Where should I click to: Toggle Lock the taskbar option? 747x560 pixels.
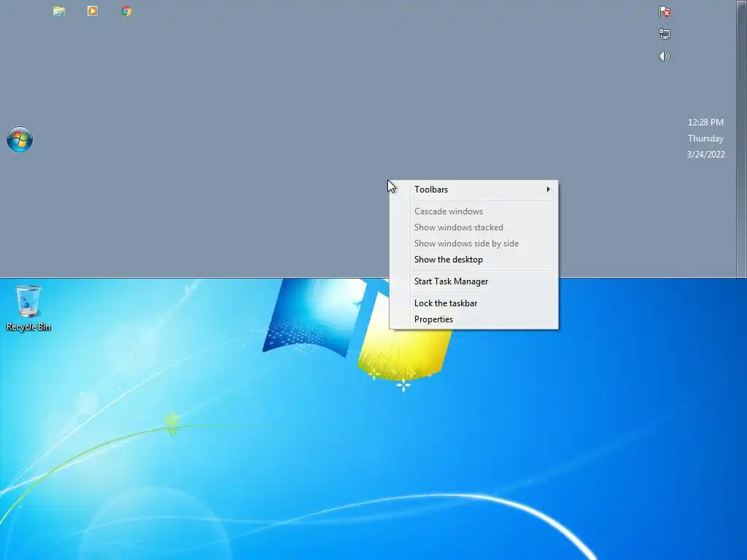[x=474, y=303]
